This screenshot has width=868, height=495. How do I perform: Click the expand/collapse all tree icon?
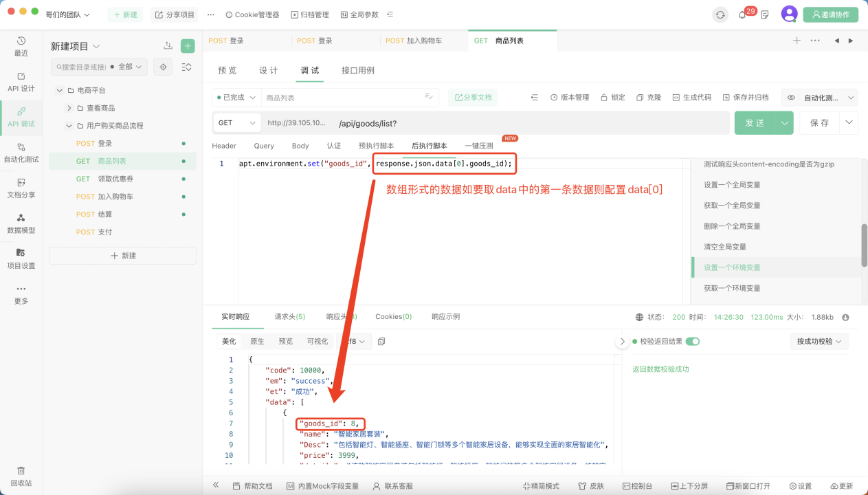pos(186,67)
